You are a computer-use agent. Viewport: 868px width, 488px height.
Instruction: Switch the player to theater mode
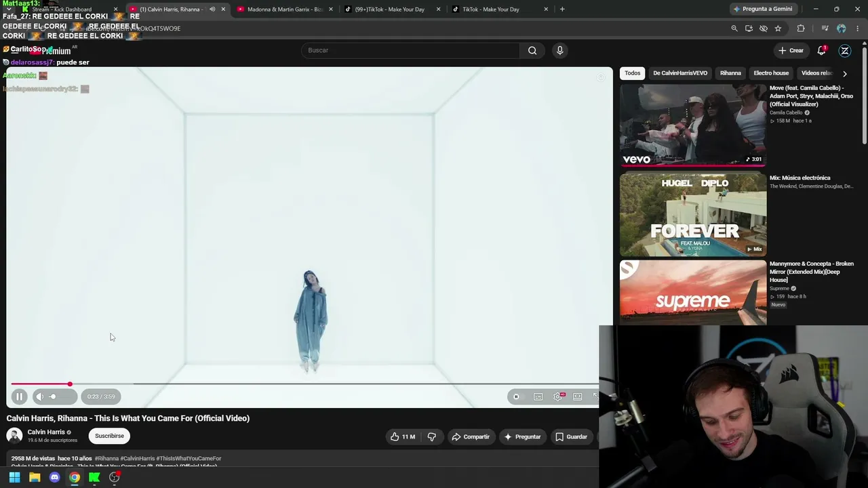click(x=578, y=396)
